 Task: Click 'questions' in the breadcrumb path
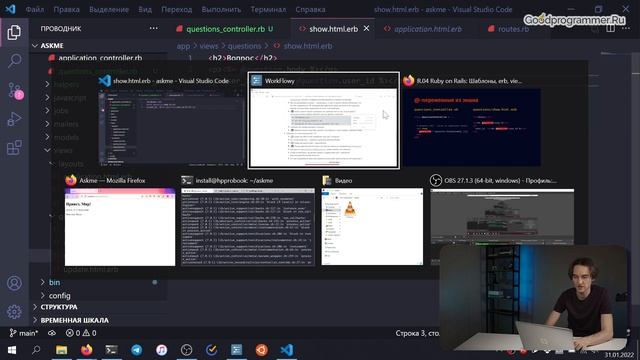(x=244, y=46)
